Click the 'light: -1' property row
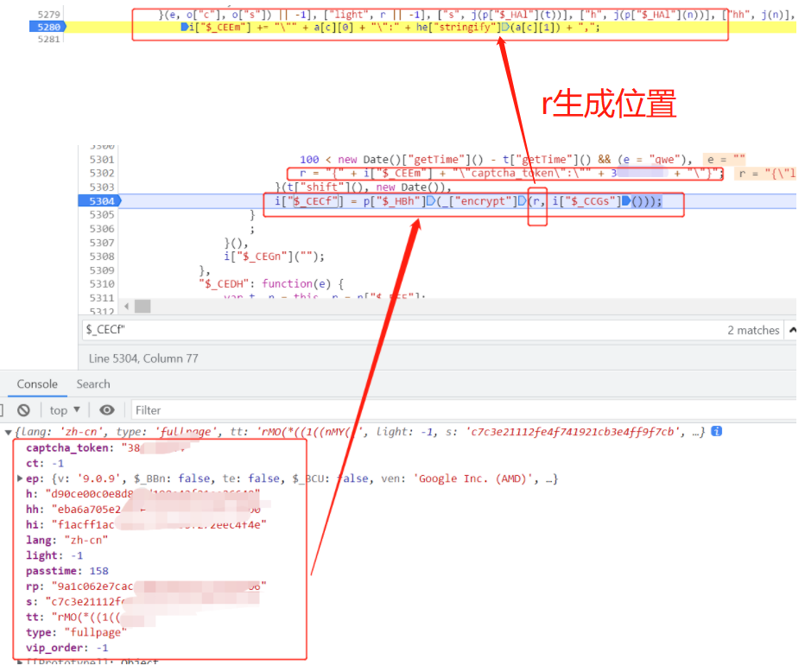The width and height of the screenshot is (805, 672). [x=54, y=555]
